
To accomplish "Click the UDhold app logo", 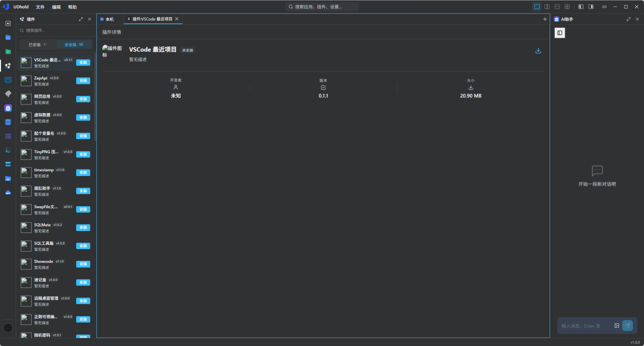I will 6,7.
